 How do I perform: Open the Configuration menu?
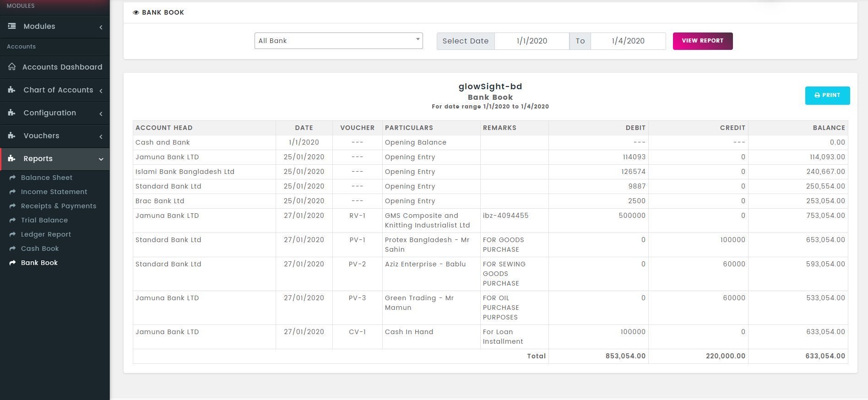tap(55, 113)
